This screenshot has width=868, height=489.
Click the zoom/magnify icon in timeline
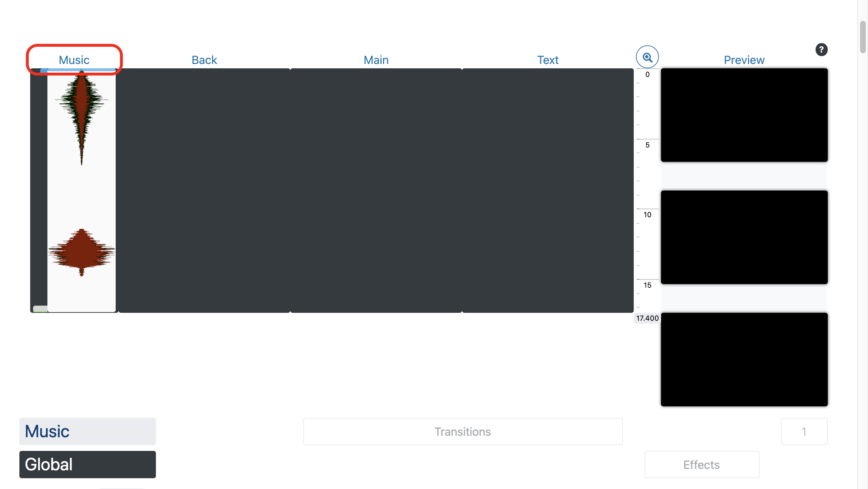point(648,57)
